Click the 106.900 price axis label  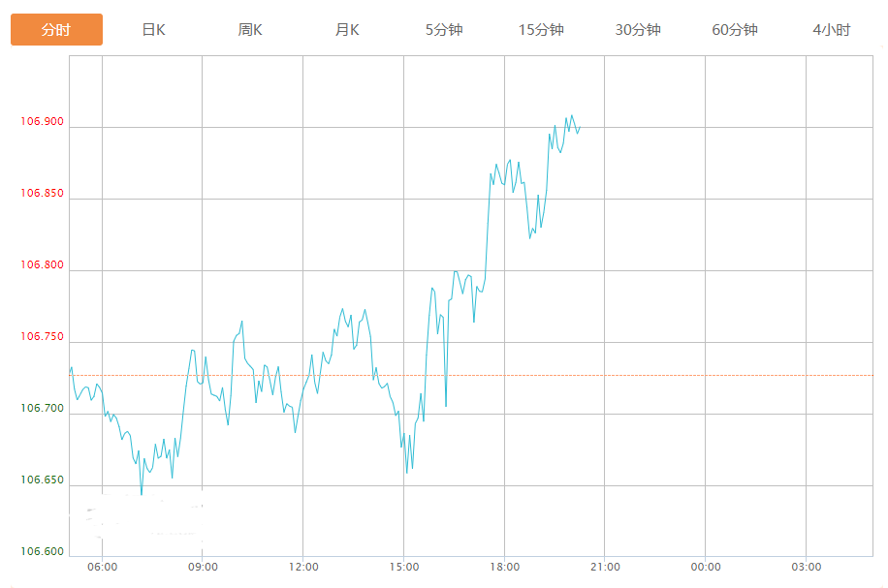[x=42, y=122]
